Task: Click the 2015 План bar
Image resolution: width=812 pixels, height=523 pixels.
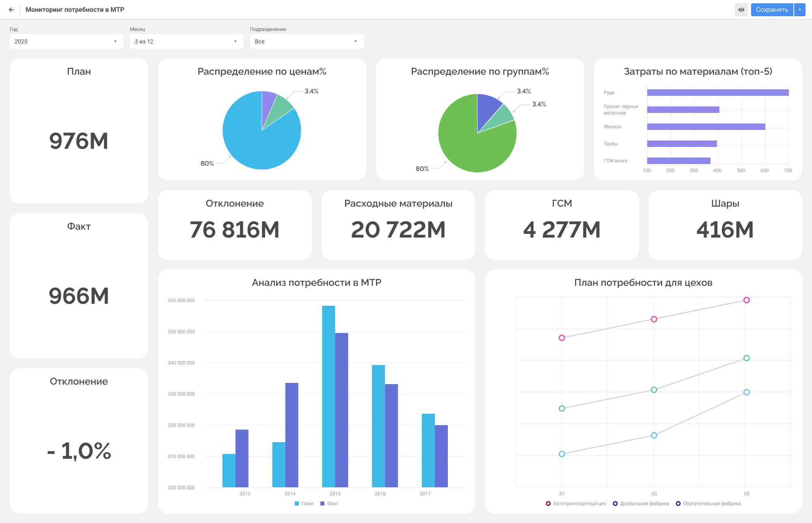Action: point(328,396)
